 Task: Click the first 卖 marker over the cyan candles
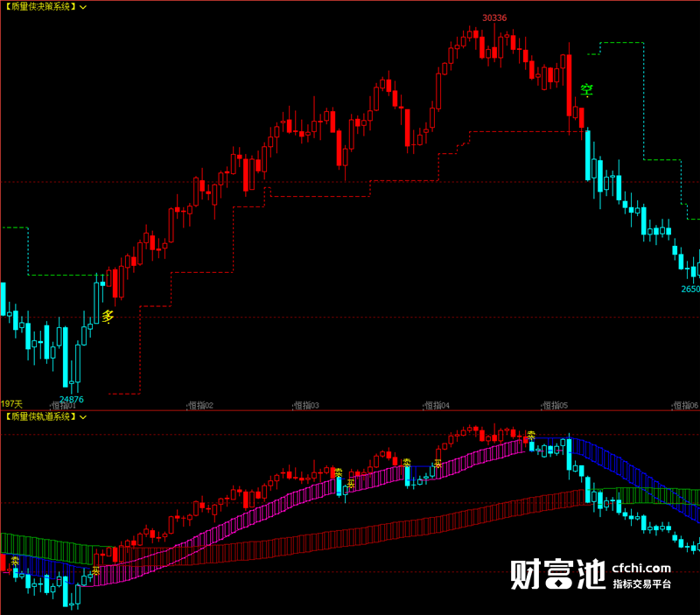point(15,561)
